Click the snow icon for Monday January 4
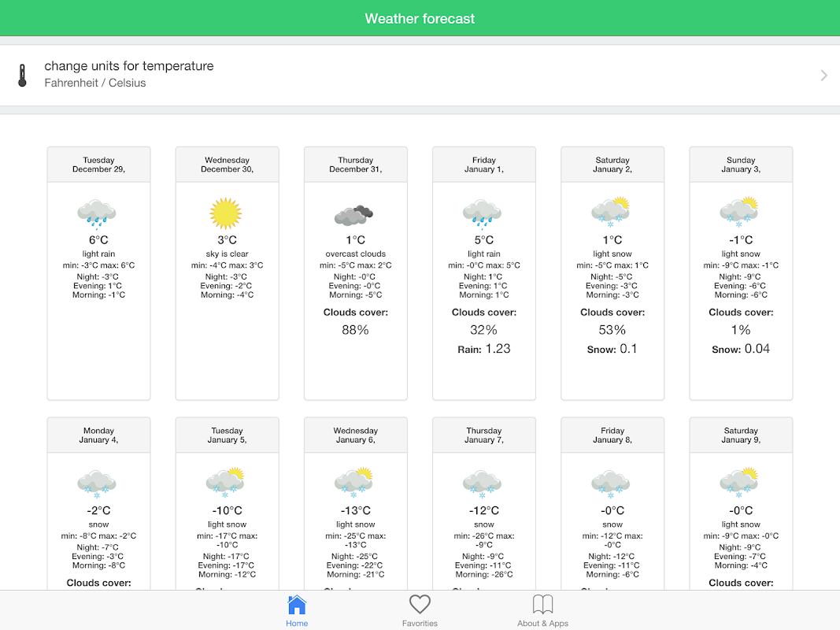Image resolution: width=840 pixels, height=630 pixels. [x=97, y=484]
